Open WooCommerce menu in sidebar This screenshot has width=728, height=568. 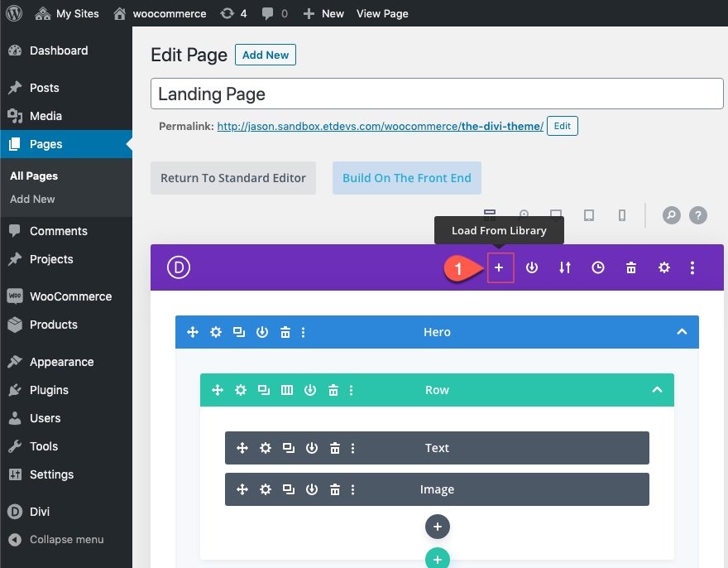[69, 296]
